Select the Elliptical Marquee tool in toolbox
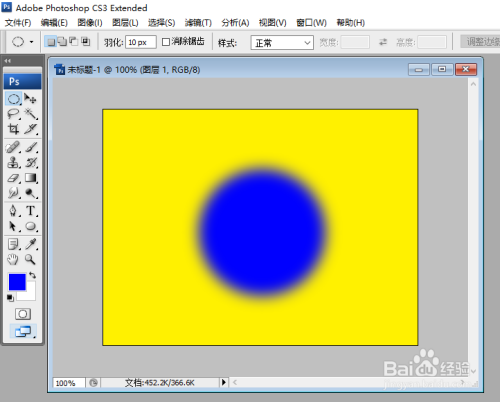The image size is (500, 402). tap(14, 99)
